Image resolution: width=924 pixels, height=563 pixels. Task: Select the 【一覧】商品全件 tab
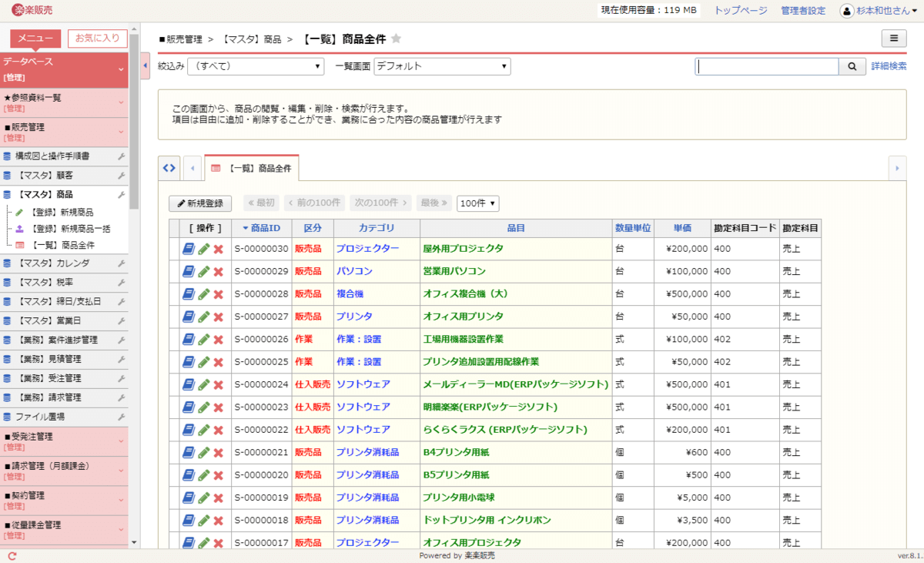(x=252, y=167)
